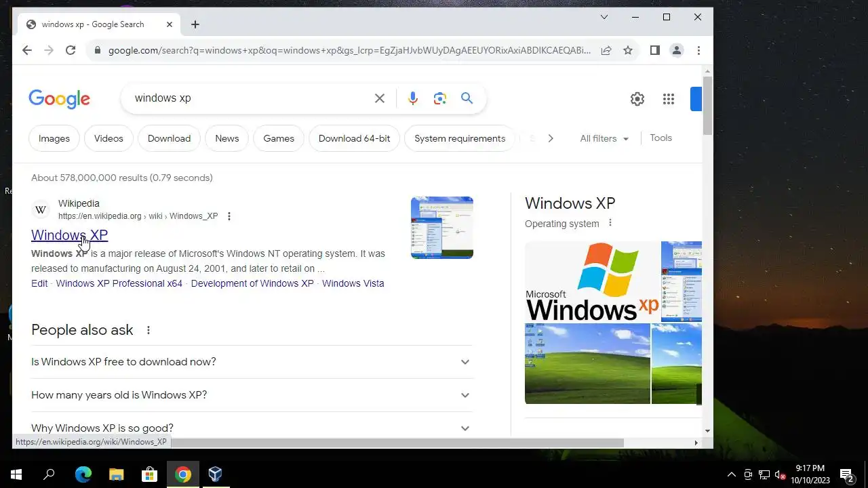Open the Windows XP logo image
Screen dimensions: 868x488
click(x=592, y=281)
